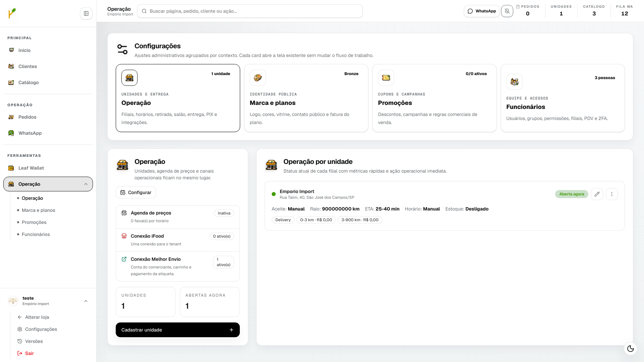Click the store icon on the Operação card
The height and width of the screenshot is (362, 644).
[x=129, y=78]
